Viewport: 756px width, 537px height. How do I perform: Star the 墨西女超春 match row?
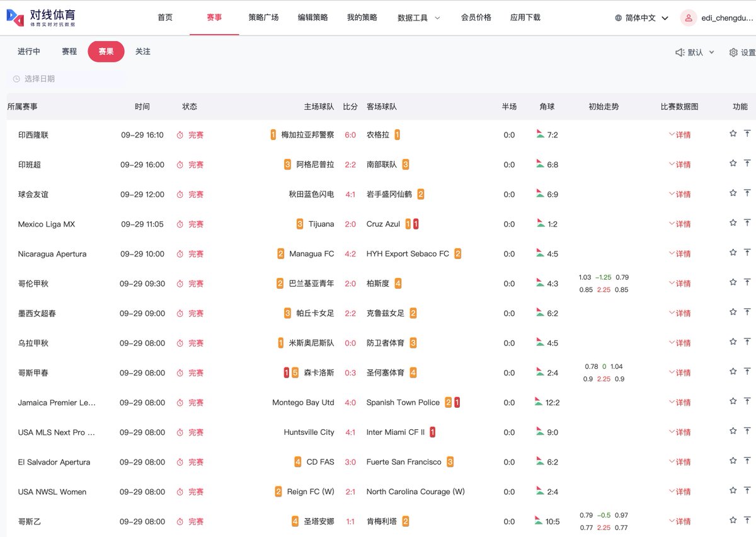[733, 312]
